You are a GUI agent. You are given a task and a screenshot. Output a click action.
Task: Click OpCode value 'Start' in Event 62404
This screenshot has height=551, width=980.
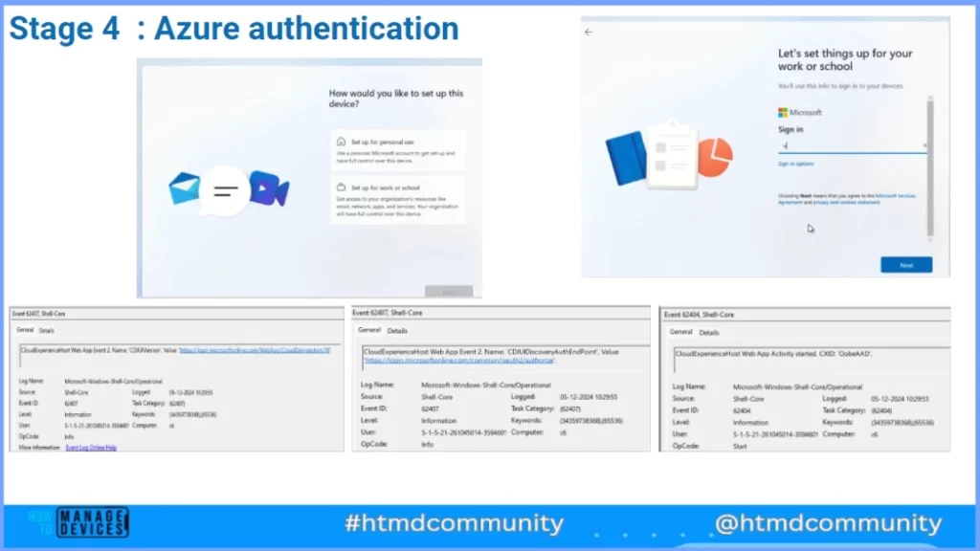click(740, 446)
